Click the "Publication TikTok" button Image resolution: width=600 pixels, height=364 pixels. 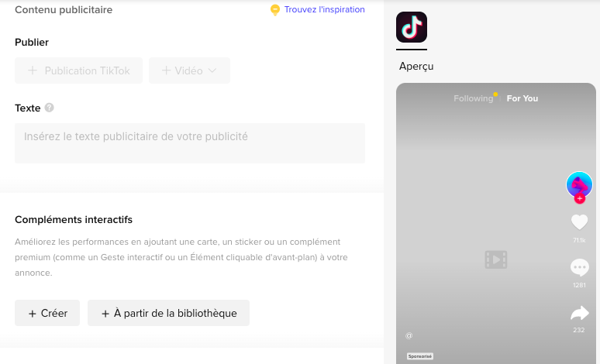[78, 70]
